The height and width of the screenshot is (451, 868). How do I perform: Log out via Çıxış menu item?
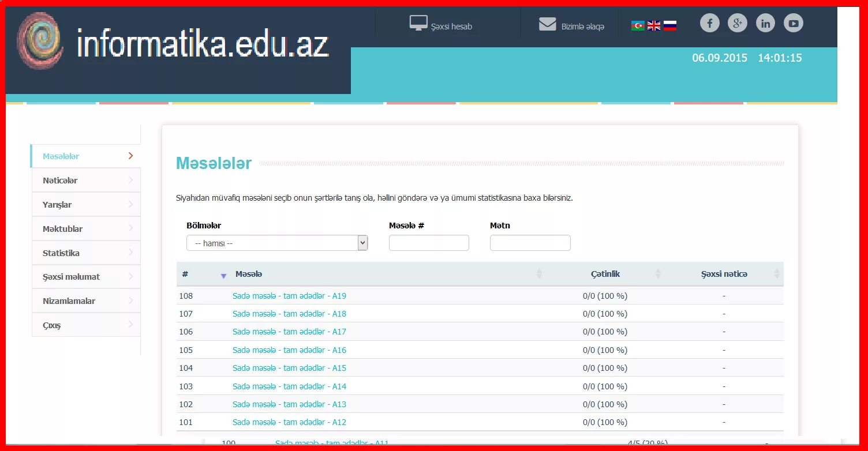click(86, 325)
